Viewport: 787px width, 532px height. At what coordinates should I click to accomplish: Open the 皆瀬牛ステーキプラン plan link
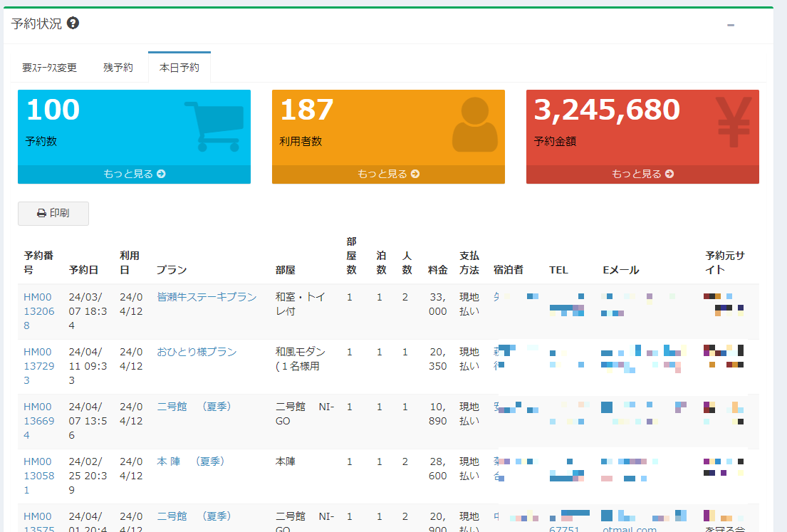point(207,296)
